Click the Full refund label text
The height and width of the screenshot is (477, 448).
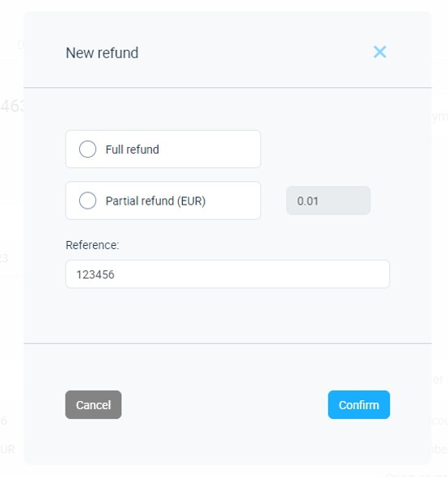point(132,150)
